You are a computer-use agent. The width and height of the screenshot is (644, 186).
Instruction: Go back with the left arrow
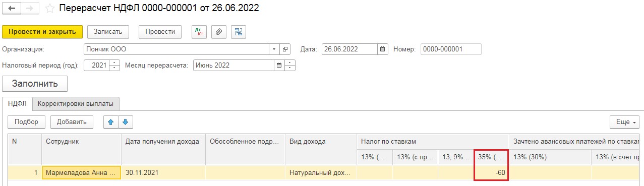(x=12, y=9)
